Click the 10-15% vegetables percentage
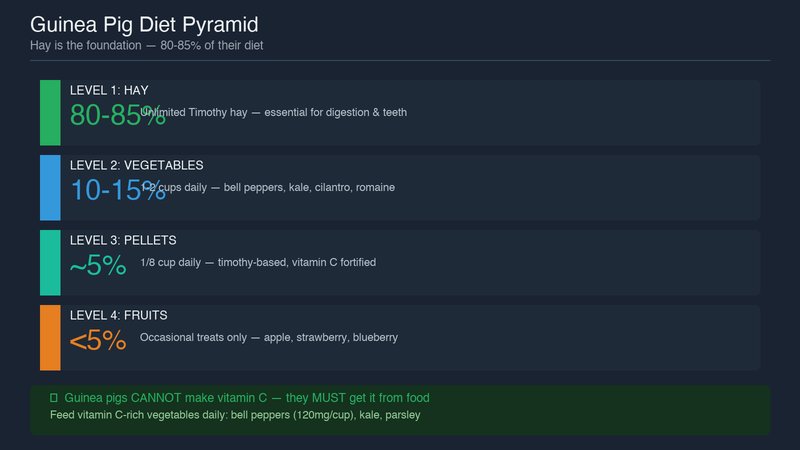The height and width of the screenshot is (450, 800). coord(118,190)
